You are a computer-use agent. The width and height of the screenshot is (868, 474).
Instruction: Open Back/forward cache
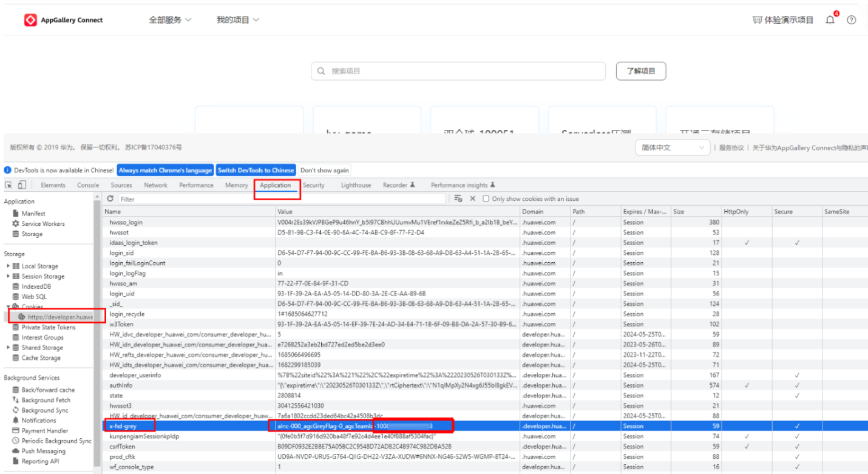(43, 390)
